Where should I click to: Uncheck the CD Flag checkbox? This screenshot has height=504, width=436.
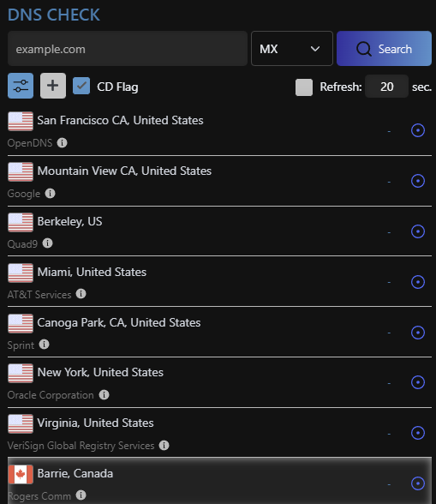81,86
